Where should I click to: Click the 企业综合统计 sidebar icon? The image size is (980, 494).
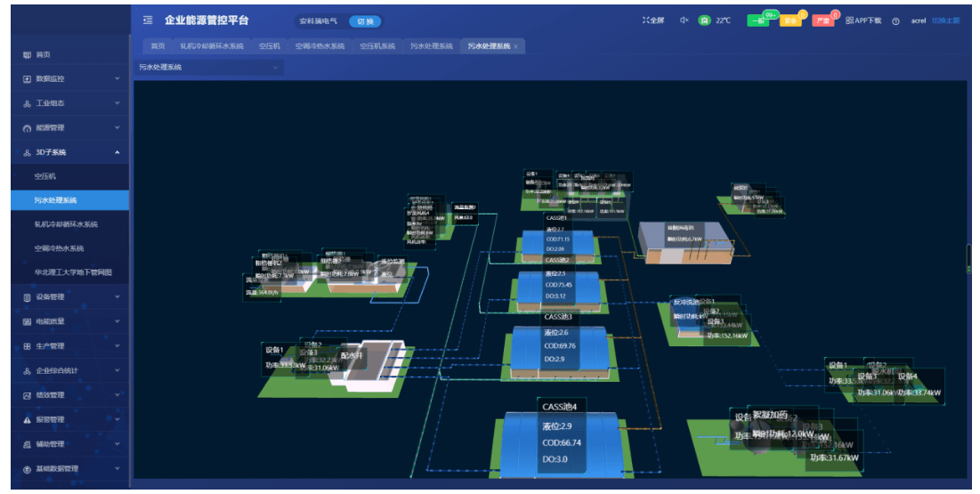27,371
